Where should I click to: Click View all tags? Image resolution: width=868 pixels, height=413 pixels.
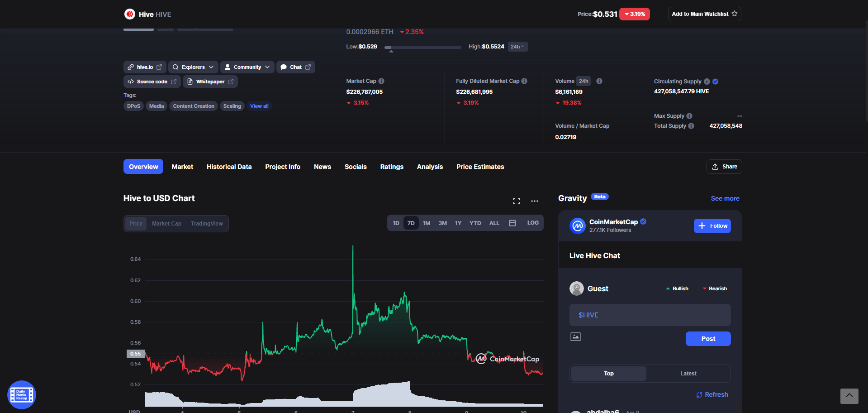click(x=259, y=106)
